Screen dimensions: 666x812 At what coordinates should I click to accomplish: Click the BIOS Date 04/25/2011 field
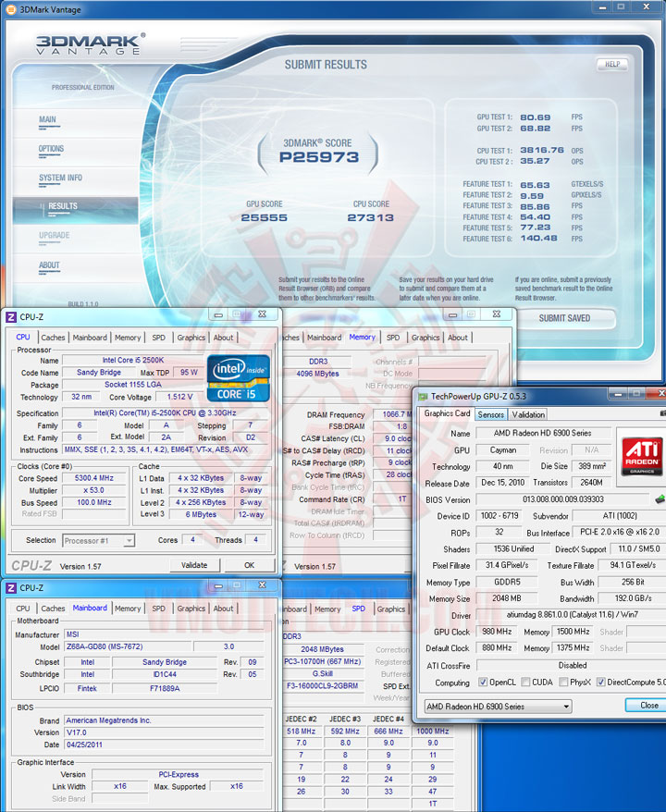tap(165, 744)
